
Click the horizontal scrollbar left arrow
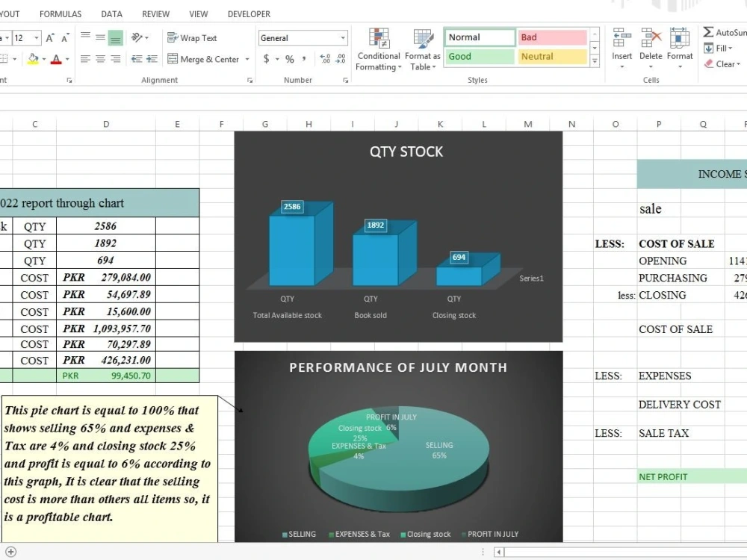click(x=499, y=553)
